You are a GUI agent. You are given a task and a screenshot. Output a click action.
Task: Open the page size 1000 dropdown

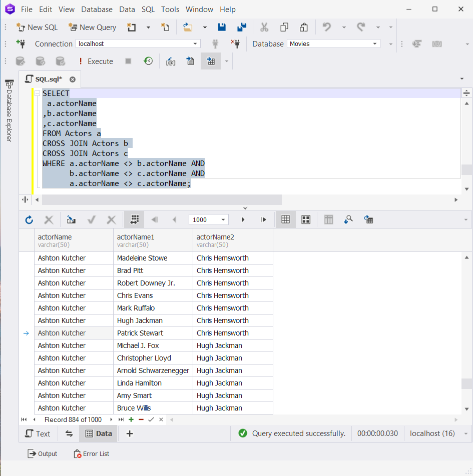223,220
